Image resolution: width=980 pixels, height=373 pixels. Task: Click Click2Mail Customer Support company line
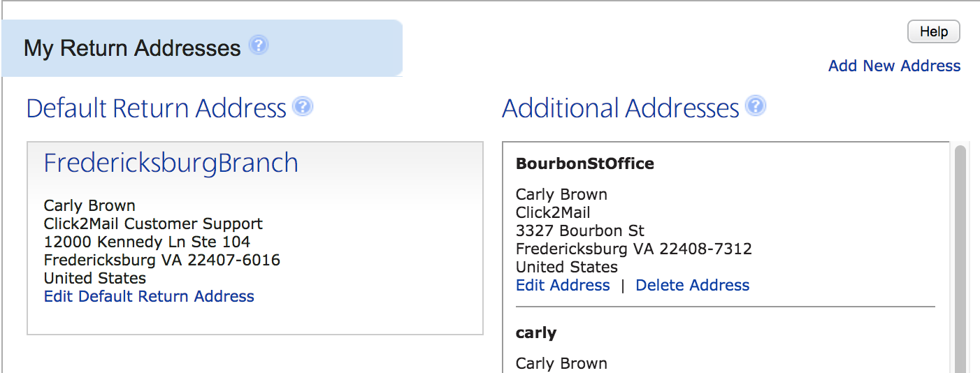(153, 224)
